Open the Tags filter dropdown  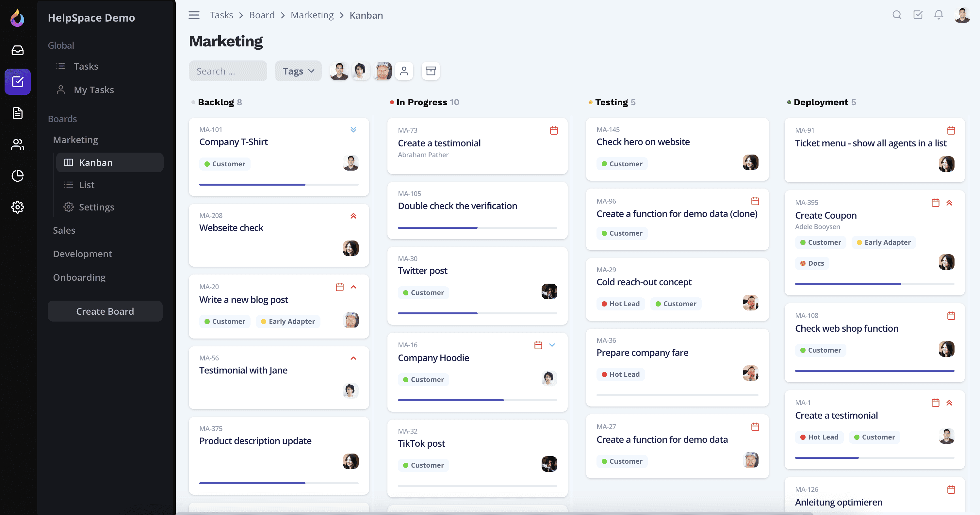tap(298, 71)
